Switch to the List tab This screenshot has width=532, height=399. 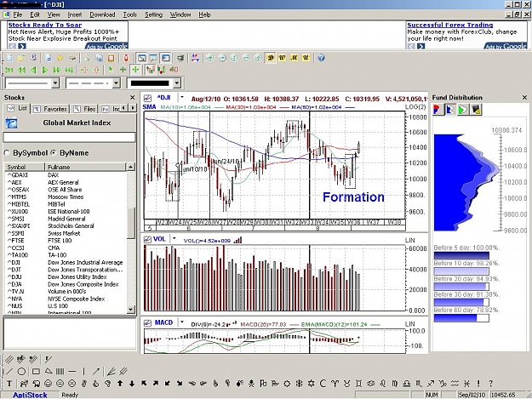[x=18, y=109]
